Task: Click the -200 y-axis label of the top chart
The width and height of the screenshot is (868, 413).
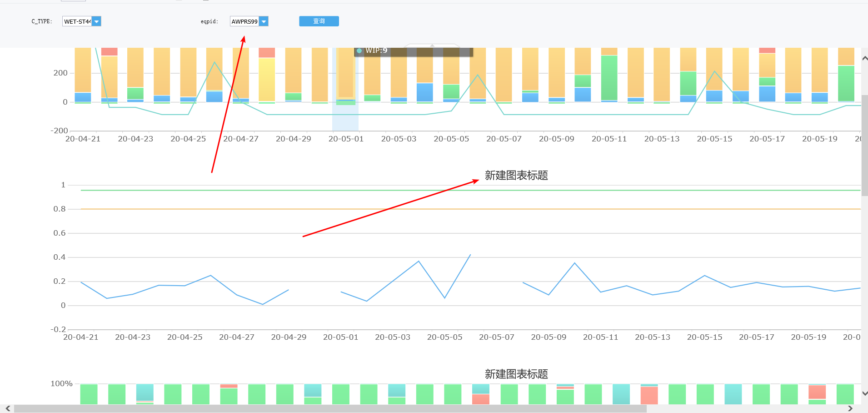Action: (59, 131)
